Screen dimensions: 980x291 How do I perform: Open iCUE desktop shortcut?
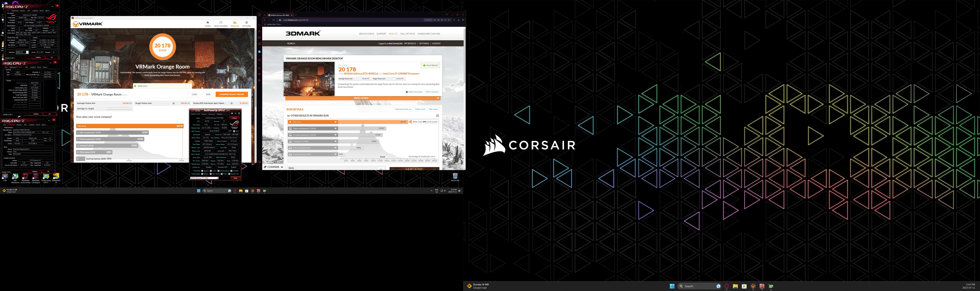point(5,177)
